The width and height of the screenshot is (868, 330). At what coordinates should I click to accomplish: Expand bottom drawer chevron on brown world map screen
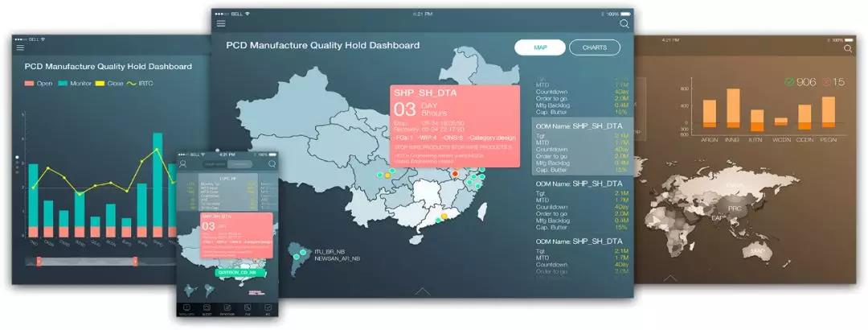[x=670, y=277]
